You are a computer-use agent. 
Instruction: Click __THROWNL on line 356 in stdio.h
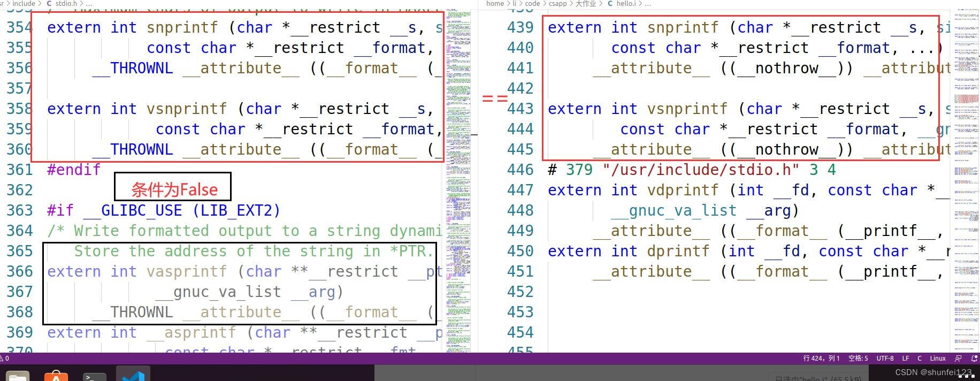133,68
